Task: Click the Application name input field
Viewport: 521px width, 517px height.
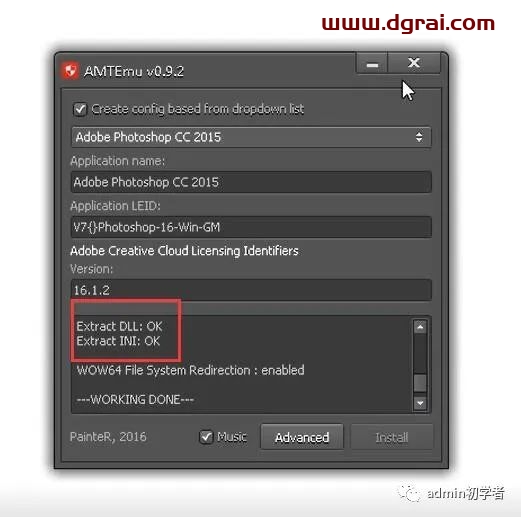Action: pos(251,182)
